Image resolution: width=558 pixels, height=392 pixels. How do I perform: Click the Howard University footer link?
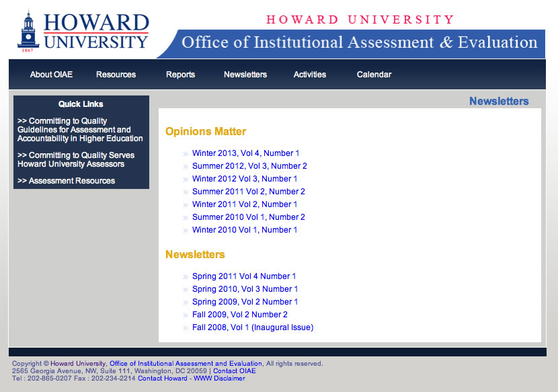tap(78, 364)
